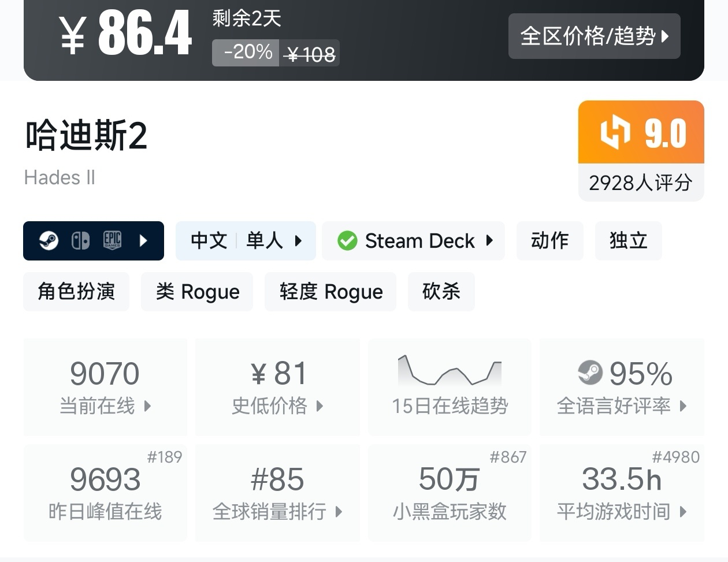Select the 动作 genre tag
This screenshot has height=562, width=728.
549,240
